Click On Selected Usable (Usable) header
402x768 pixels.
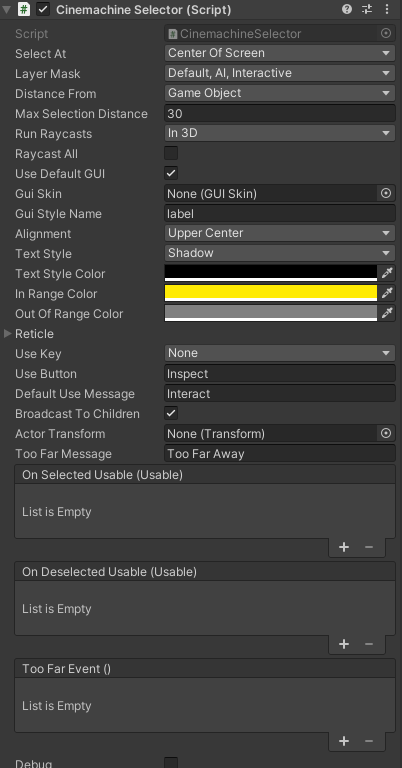tap(205, 475)
